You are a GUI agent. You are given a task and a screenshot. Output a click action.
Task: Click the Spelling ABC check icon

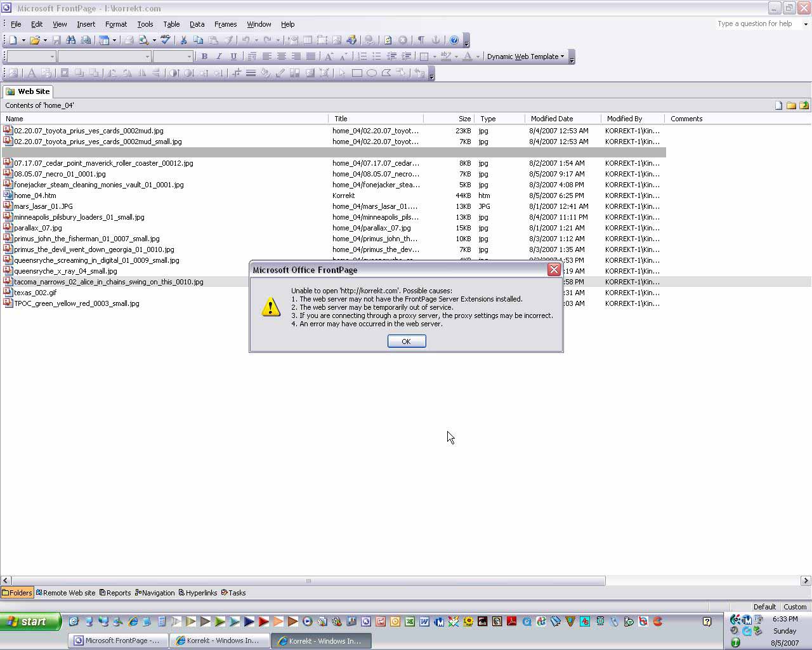point(166,40)
